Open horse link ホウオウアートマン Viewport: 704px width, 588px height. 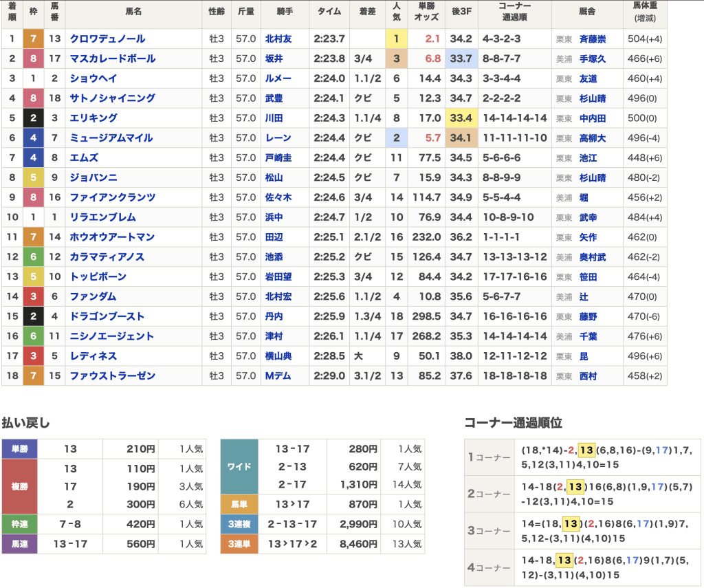pos(112,237)
